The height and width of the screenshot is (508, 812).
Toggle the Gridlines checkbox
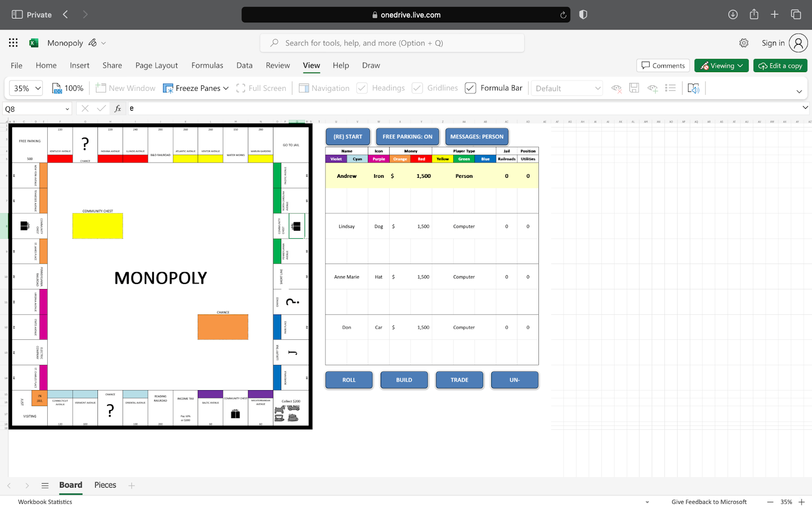(x=417, y=88)
